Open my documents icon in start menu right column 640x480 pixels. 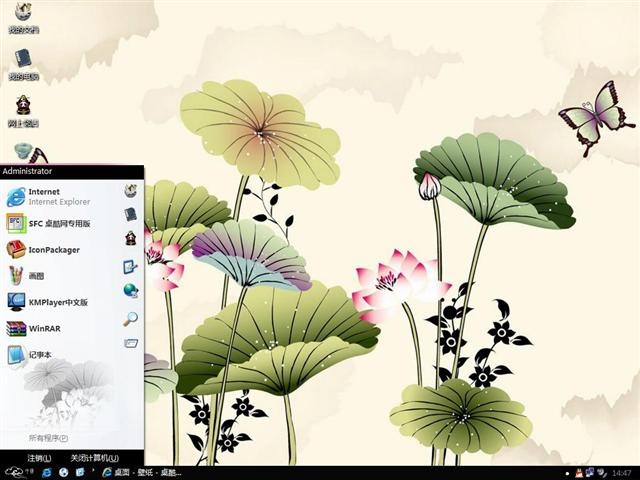click(x=131, y=191)
